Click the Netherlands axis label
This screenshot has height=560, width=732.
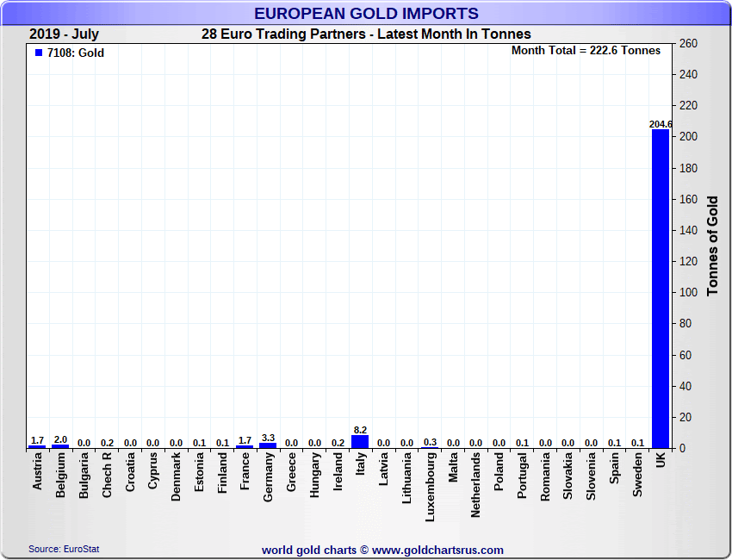[x=475, y=485]
